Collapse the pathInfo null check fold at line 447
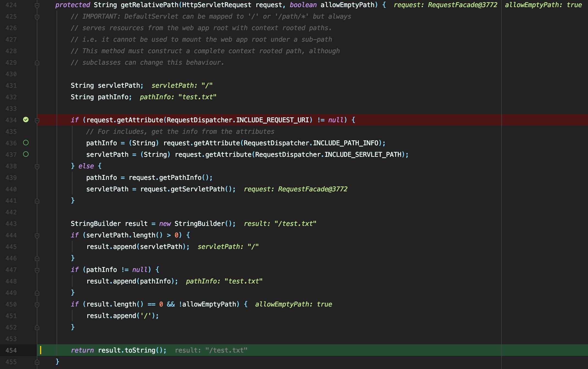 coord(37,270)
